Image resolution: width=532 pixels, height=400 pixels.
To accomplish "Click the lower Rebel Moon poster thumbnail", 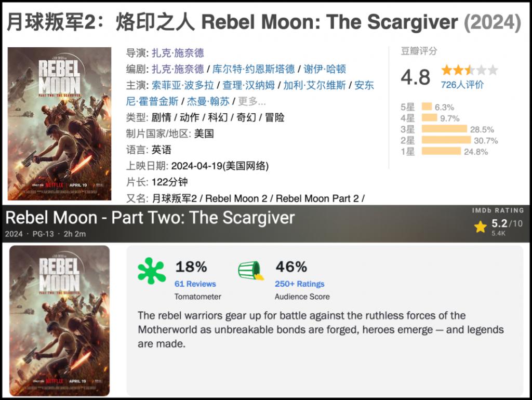I will [x=60, y=321].
